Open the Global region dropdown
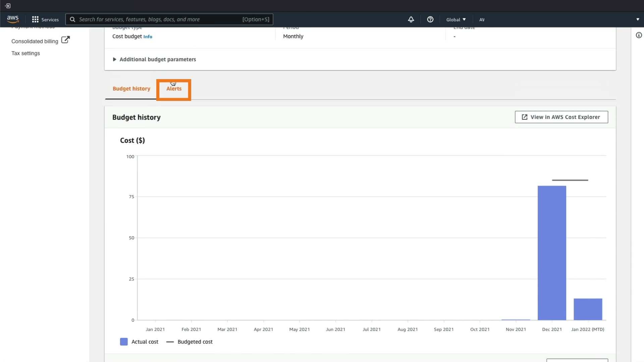This screenshot has height=362, width=644. click(456, 19)
